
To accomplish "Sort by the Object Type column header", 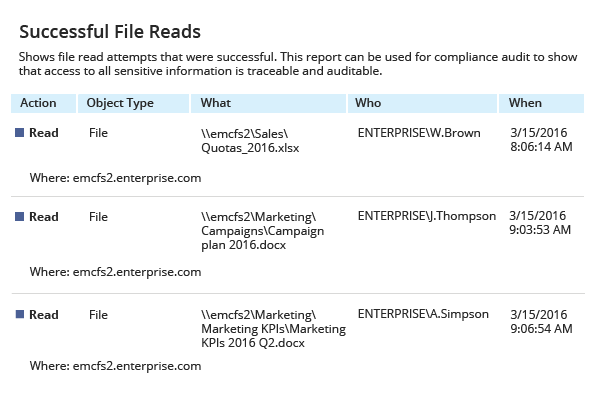I will point(133,103).
